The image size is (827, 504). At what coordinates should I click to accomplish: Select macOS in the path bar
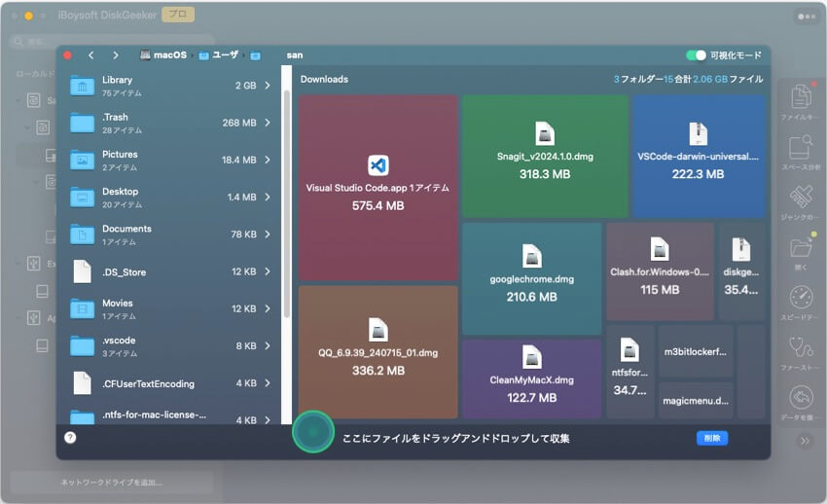coord(163,55)
